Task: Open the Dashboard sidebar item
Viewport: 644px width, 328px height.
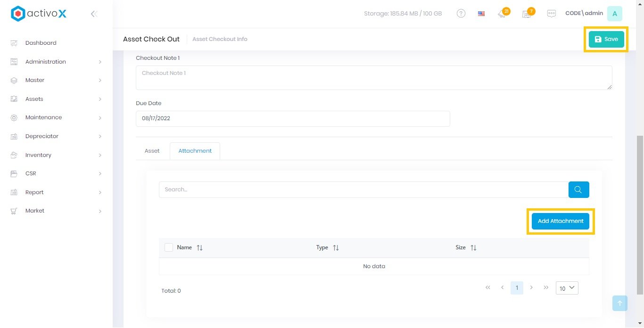Action: point(41,43)
